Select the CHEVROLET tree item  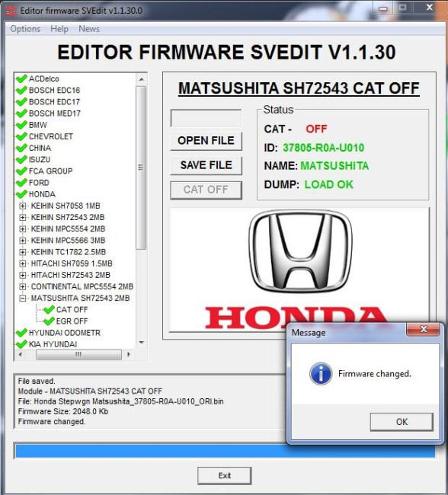click(x=51, y=136)
